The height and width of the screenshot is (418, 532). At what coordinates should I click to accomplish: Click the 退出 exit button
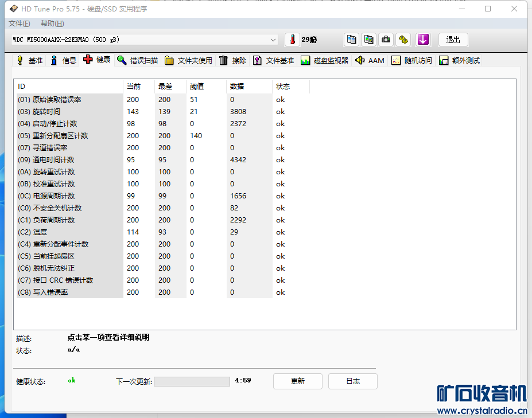[x=453, y=40]
